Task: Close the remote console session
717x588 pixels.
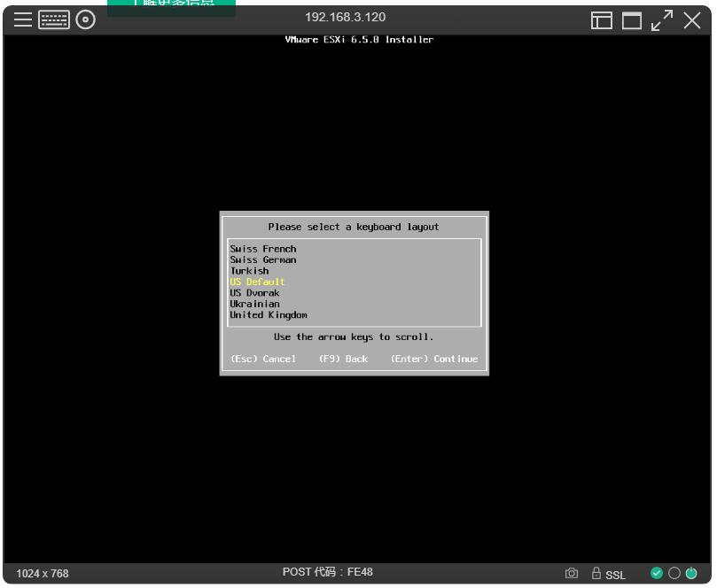Action: (x=692, y=20)
